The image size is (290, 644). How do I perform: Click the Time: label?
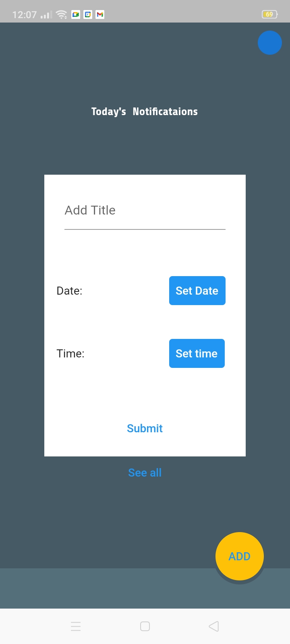pyautogui.click(x=70, y=353)
